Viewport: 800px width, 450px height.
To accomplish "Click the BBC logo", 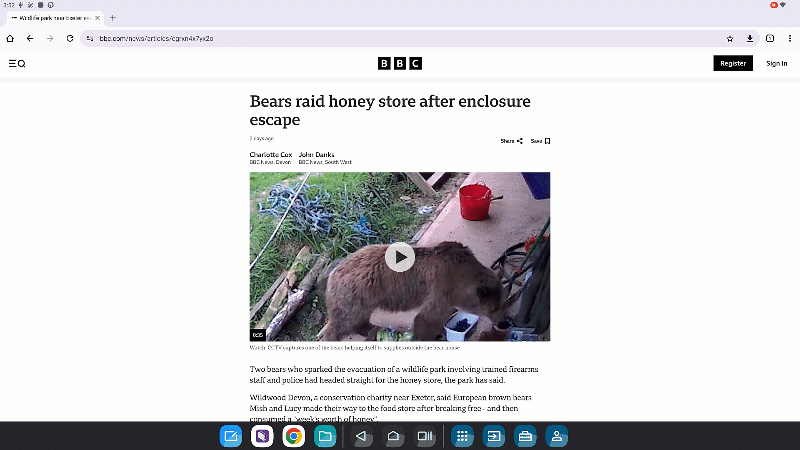I will tap(400, 64).
